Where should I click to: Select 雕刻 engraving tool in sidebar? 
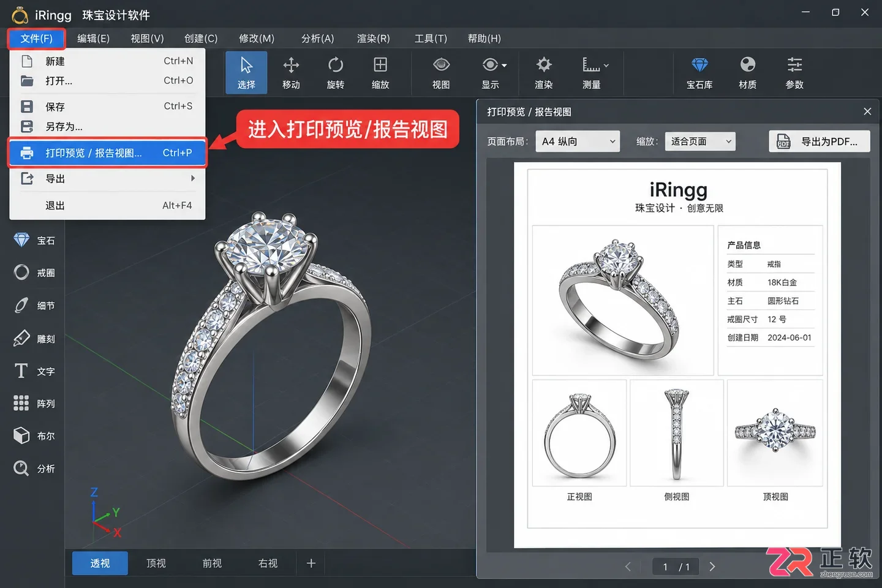click(34, 338)
